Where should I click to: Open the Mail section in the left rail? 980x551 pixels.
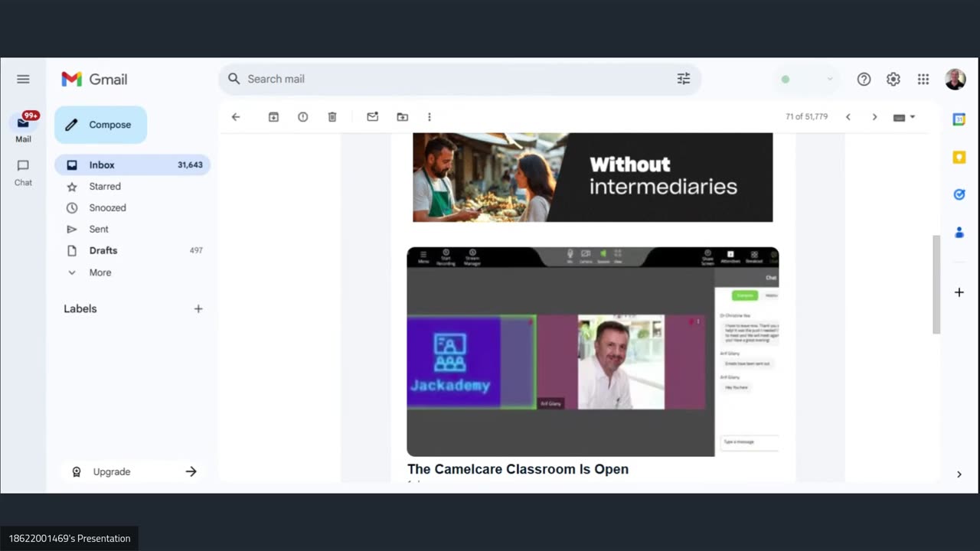point(23,128)
